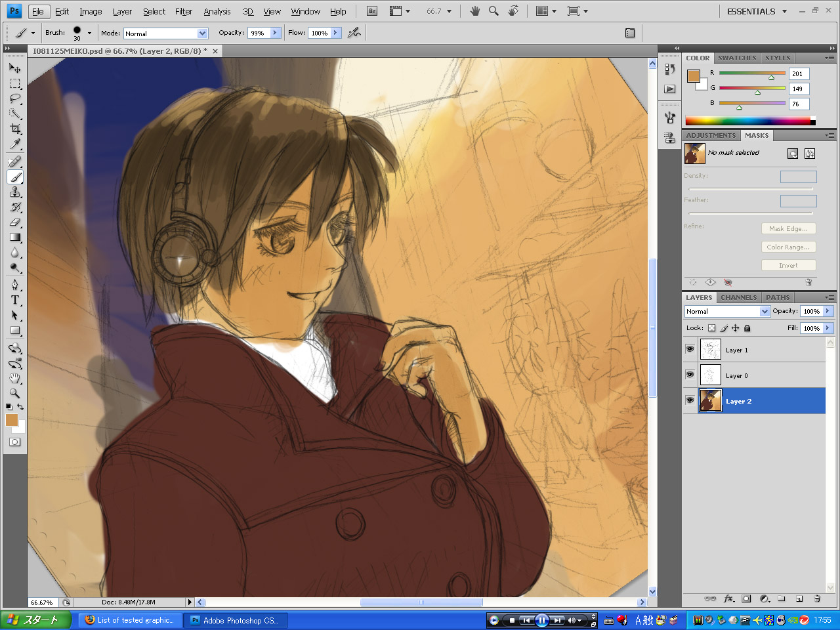The height and width of the screenshot is (630, 840).
Task: Select the Rectangle shape tool
Action: (x=14, y=330)
